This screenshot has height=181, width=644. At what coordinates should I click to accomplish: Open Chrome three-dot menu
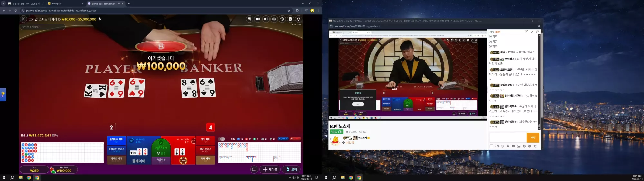[318, 10]
